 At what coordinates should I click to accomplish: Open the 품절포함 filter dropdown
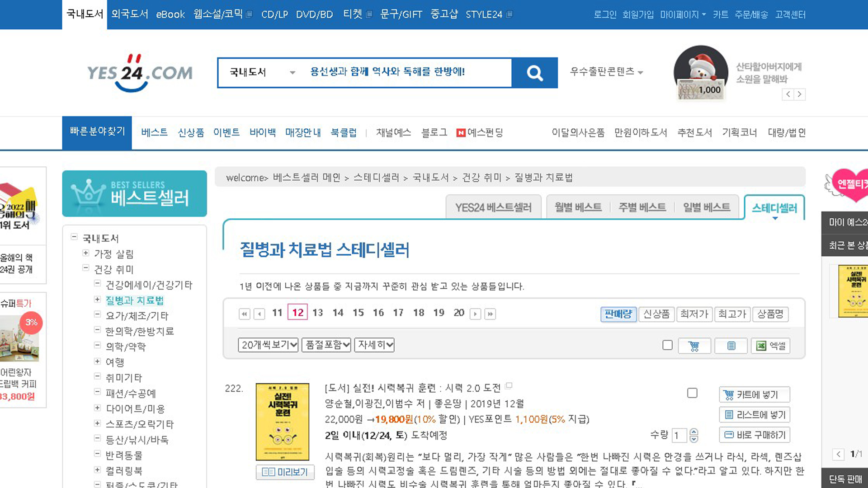(x=327, y=345)
